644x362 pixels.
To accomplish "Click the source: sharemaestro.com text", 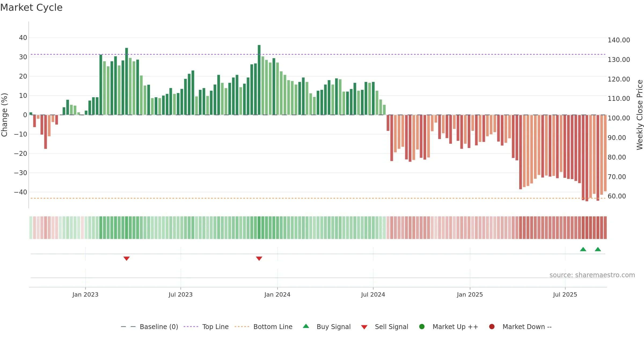I will click(x=592, y=275).
